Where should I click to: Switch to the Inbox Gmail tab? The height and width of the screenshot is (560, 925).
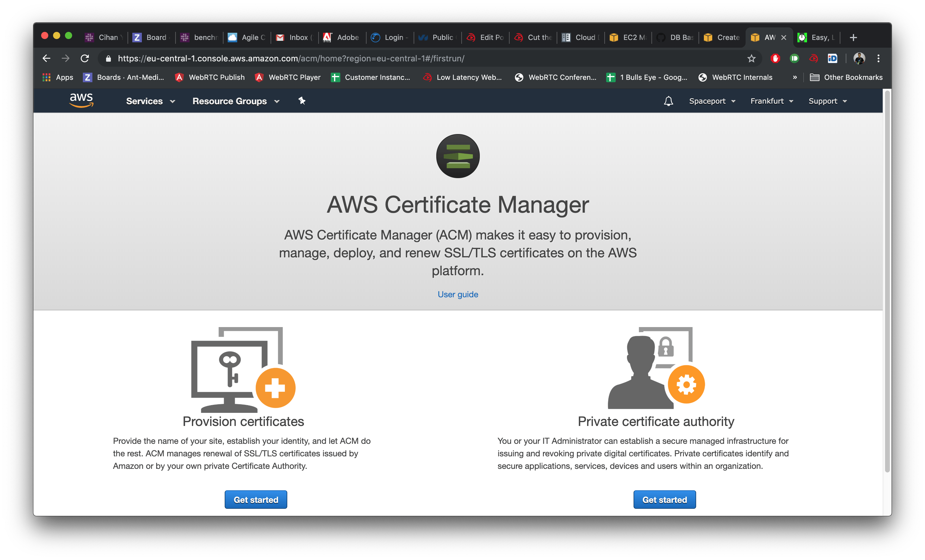tap(295, 38)
